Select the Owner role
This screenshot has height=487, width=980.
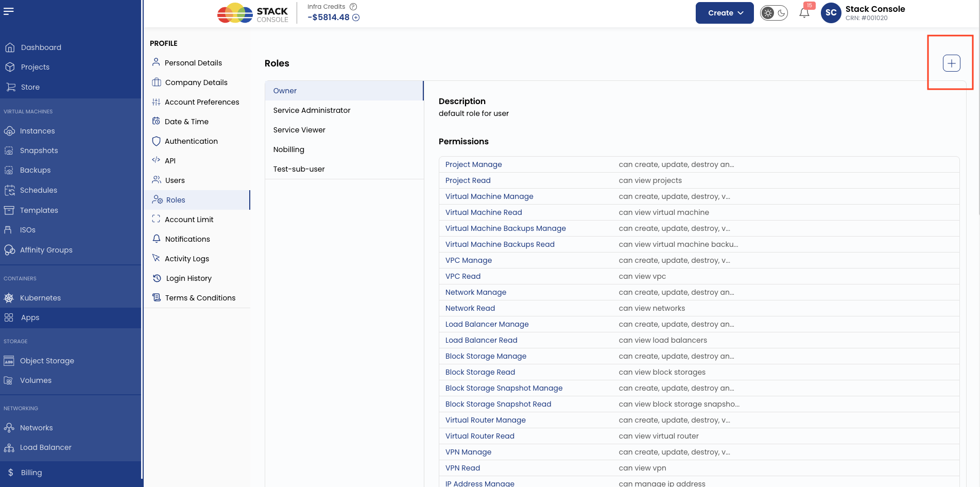[344, 91]
